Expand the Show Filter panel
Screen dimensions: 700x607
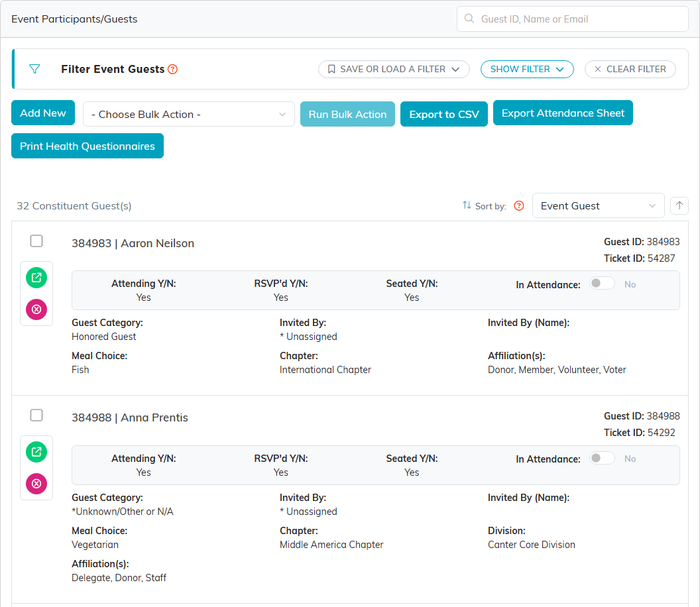coord(527,69)
